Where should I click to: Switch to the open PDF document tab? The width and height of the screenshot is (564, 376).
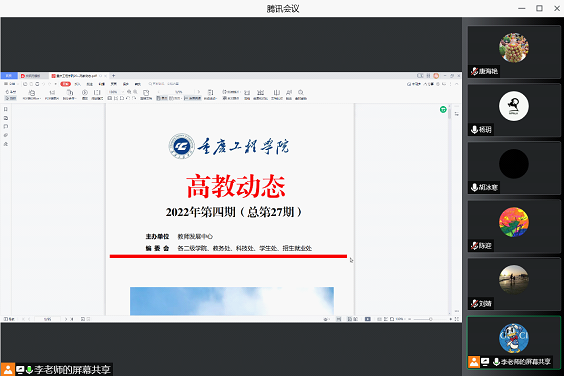(x=76, y=76)
